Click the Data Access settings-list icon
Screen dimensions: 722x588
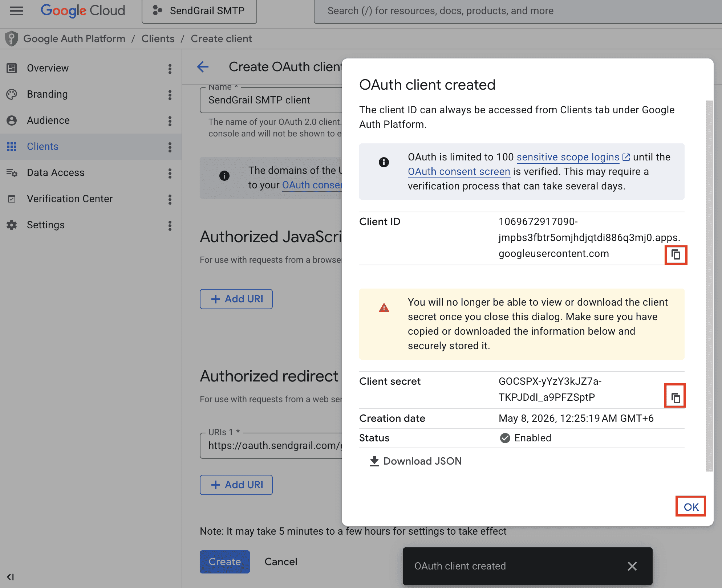pos(12,173)
